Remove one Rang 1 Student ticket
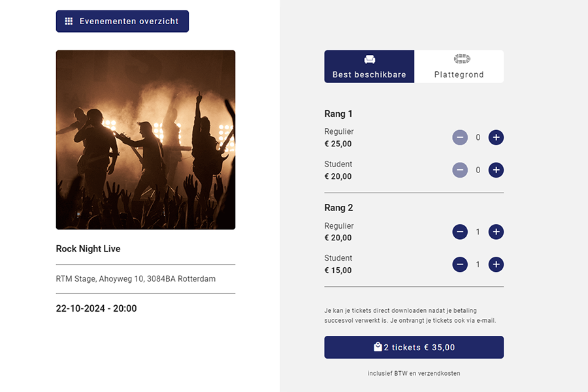This screenshot has height=392, width=588. [460, 171]
